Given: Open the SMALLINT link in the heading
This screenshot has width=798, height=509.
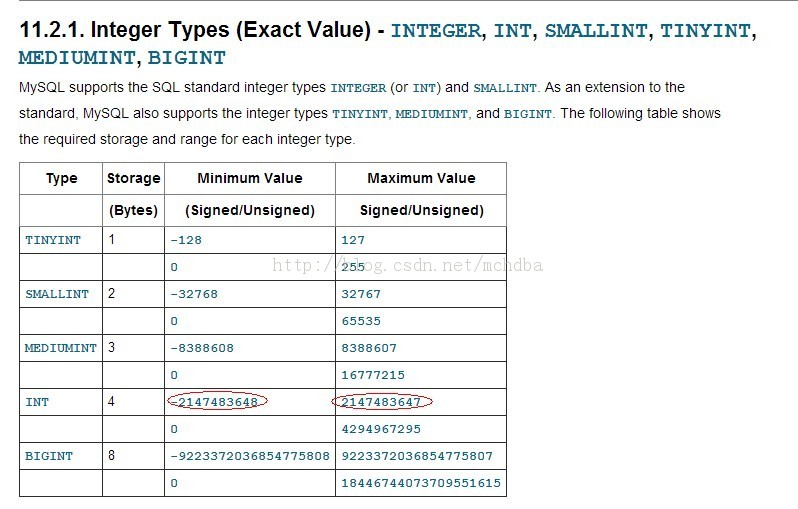Looking at the screenshot, I should coord(596,31).
